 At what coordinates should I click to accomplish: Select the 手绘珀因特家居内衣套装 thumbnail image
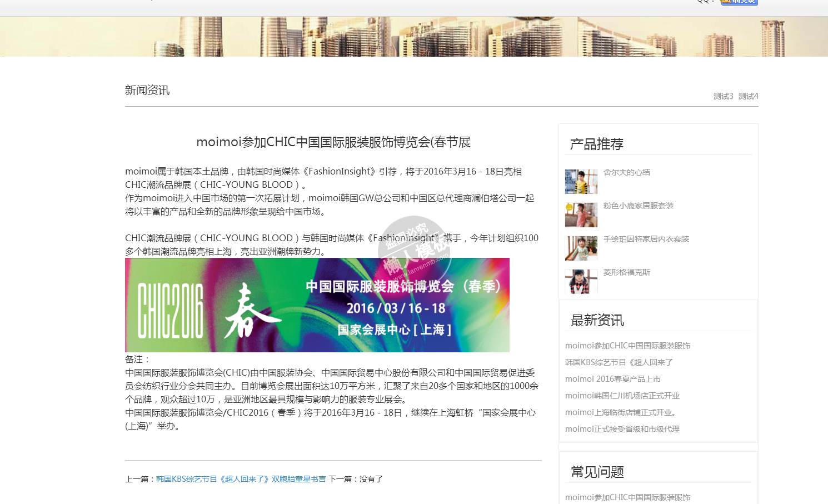coord(581,248)
